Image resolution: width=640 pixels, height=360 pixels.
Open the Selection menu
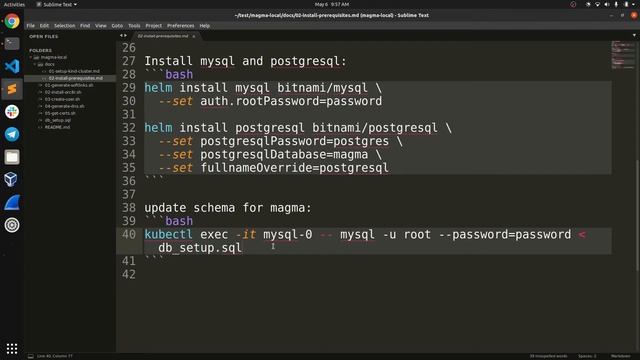point(64,26)
